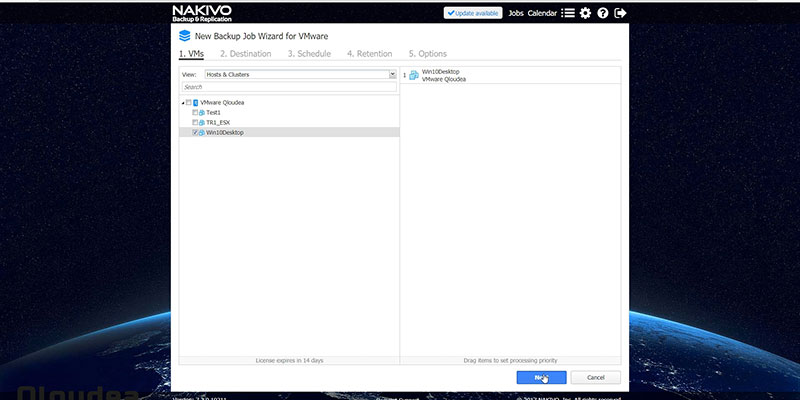
Task: Click 'License expires in 14 days' text
Action: tap(289, 361)
